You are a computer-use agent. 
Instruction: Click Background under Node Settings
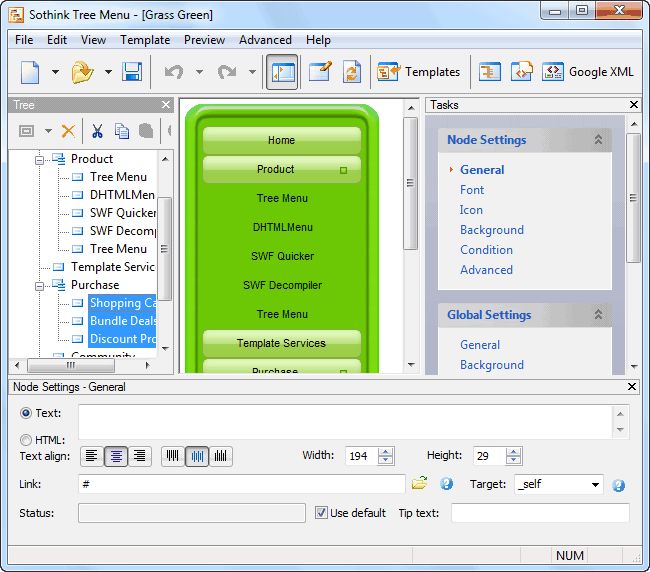tap(491, 230)
